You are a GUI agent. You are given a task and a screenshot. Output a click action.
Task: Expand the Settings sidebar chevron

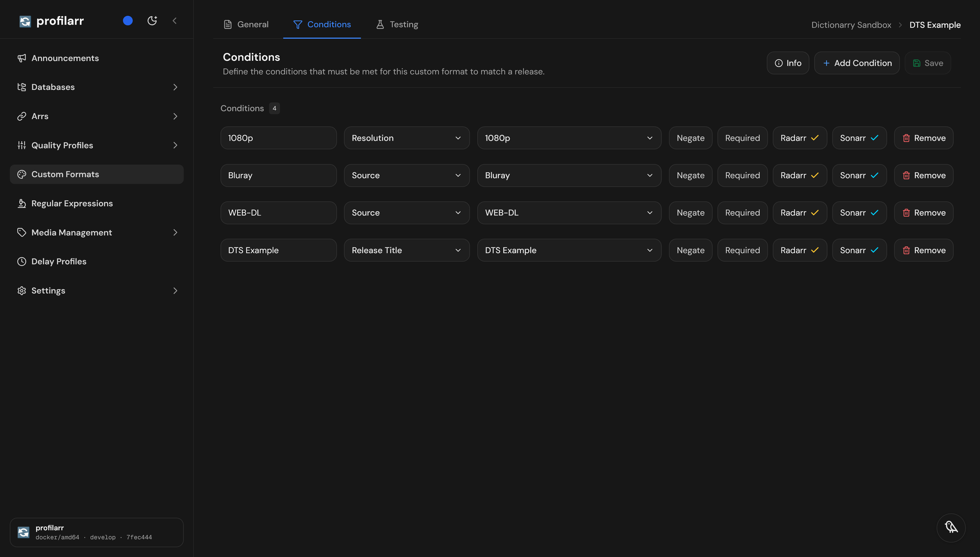coord(175,291)
